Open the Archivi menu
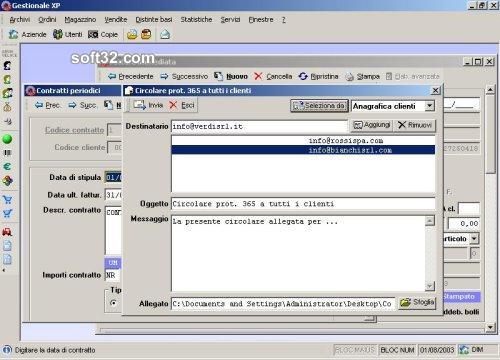 click(20, 20)
